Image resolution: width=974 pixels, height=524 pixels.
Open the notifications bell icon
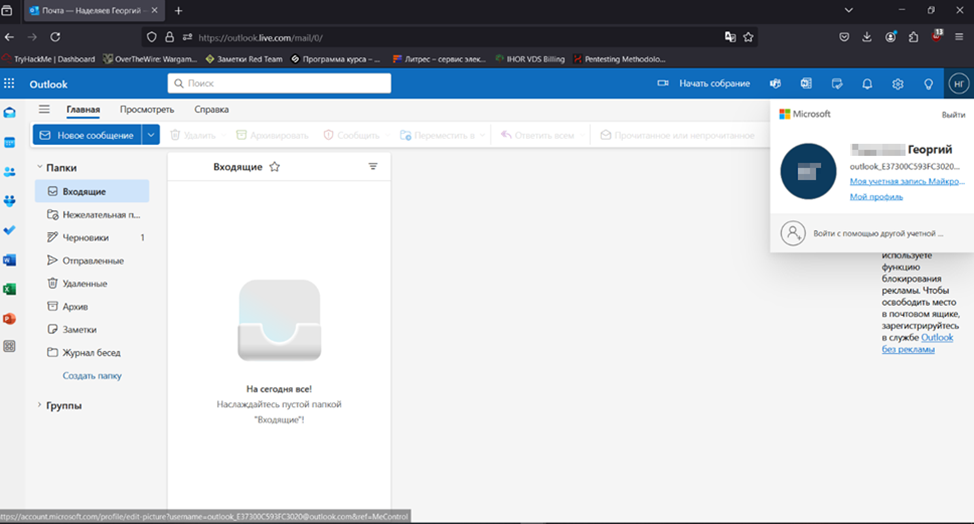tap(867, 84)
